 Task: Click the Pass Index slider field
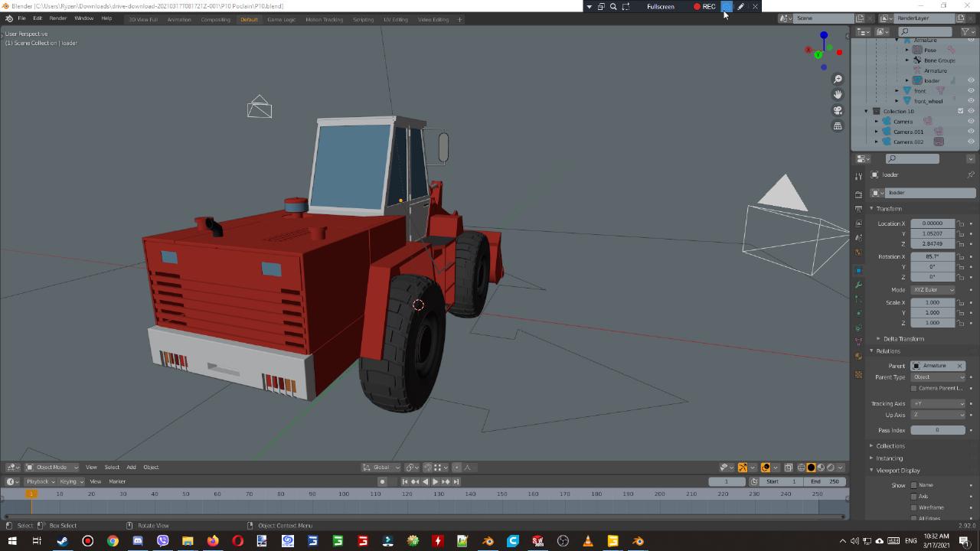point(938,430)
